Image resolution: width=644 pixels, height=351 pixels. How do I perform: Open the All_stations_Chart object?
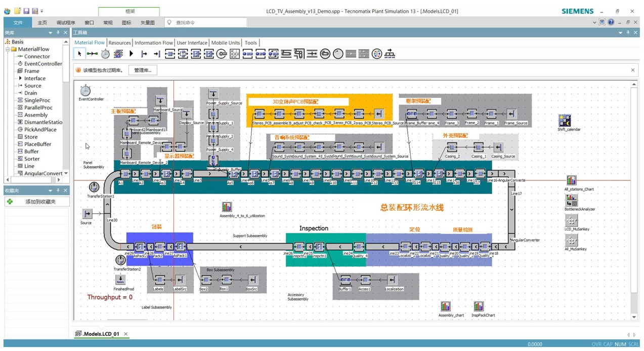click(571, 180)
